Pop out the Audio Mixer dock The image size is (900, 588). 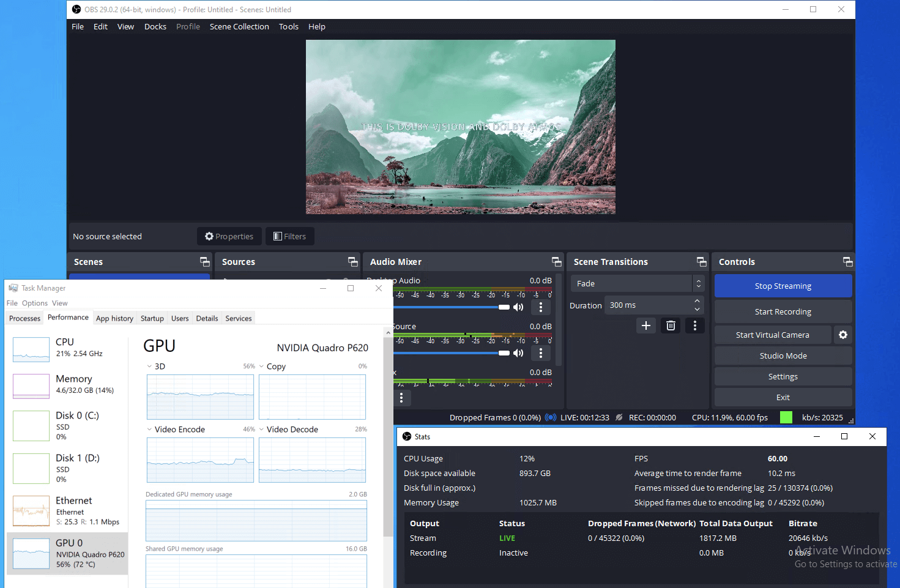click(556, 262)
